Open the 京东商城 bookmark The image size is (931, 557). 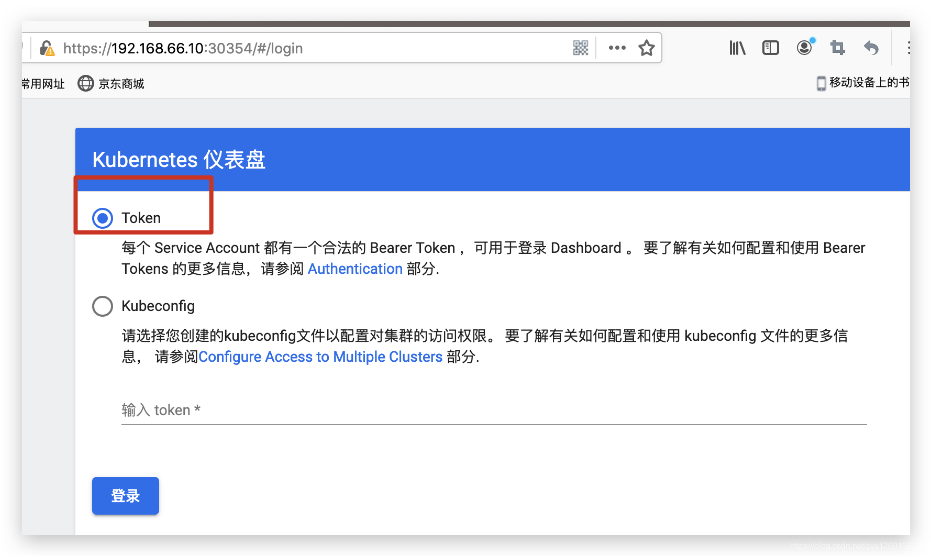pos(121,84)
